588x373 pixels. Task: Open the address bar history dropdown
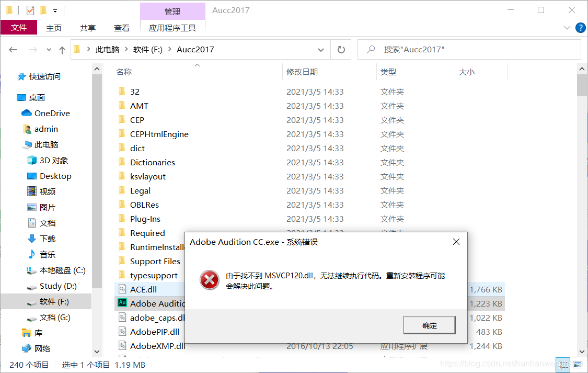321,49
